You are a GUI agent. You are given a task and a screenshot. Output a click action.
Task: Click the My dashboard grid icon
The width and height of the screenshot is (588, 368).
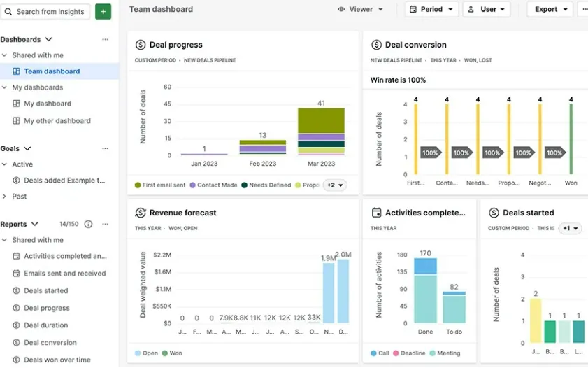coord(16,104)
